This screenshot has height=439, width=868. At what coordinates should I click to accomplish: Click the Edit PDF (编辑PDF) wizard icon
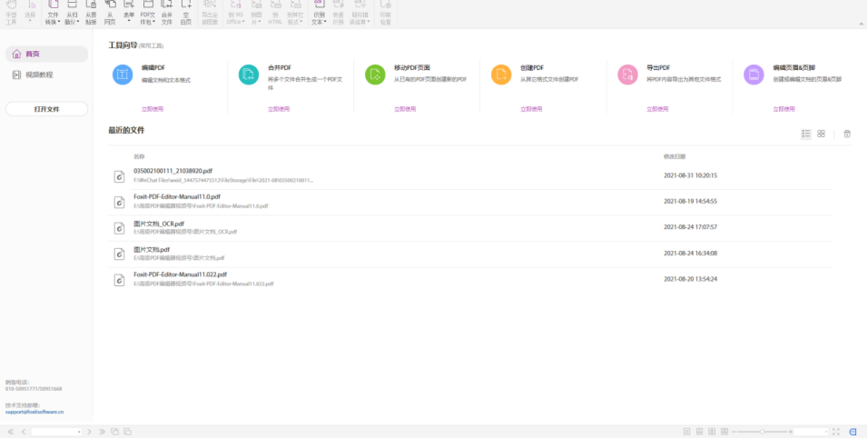pos(122,75)
